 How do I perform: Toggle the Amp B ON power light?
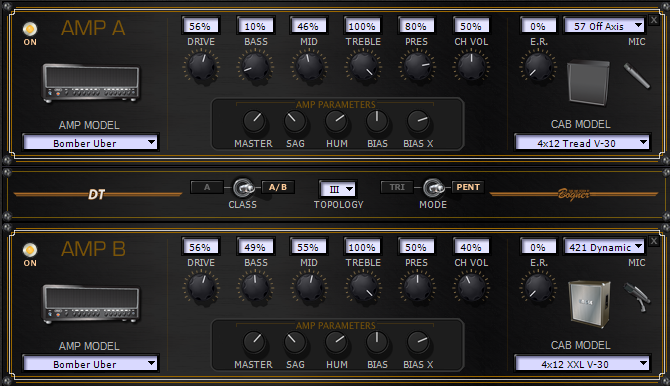30,250
